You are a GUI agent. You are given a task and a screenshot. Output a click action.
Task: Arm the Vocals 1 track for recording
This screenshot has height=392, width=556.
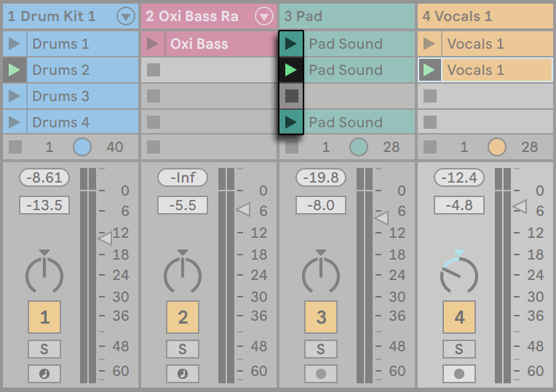pyautogui.click(x=458, y=374)
